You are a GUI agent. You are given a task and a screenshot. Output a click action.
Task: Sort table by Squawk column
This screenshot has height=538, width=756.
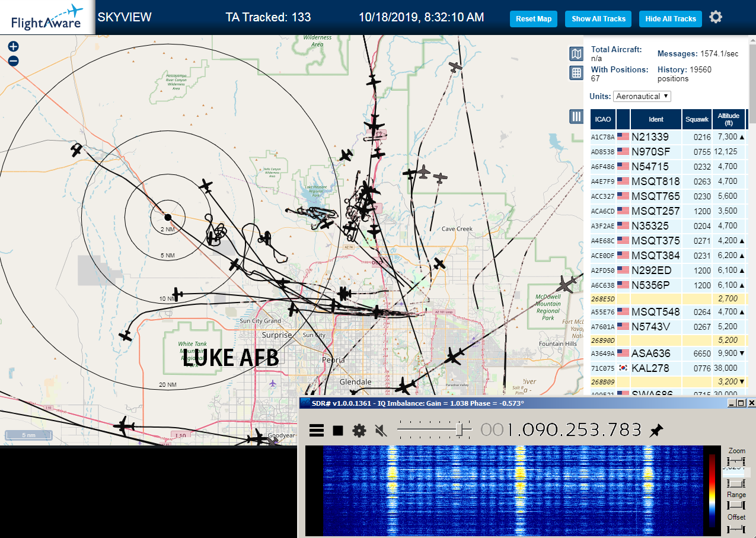(697, 119)
